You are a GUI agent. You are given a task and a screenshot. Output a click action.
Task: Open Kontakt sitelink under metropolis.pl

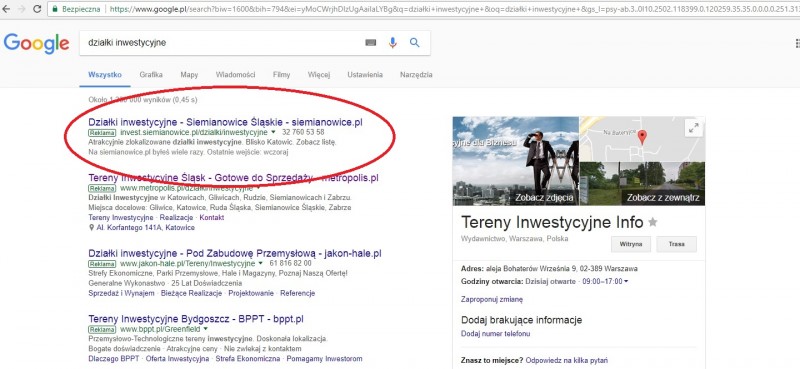click(x=212, y=217)
